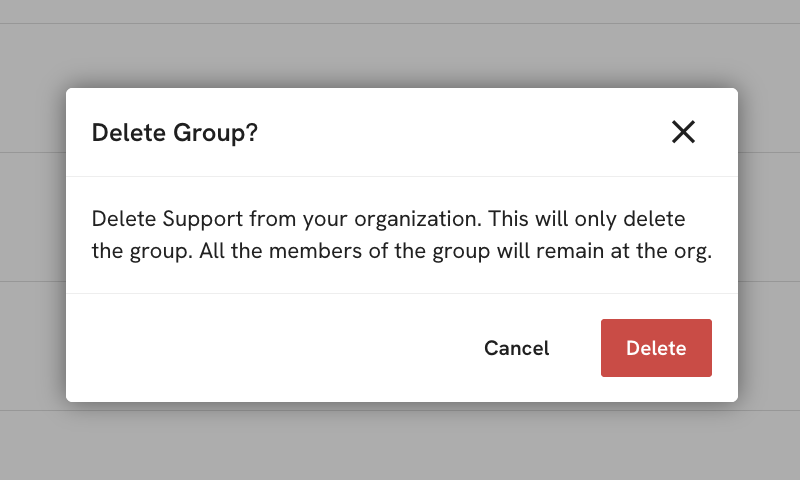The image size is (800, 480).
Task: Click the Cancel button
Action: pyautogui.click(x=516, y=348)
